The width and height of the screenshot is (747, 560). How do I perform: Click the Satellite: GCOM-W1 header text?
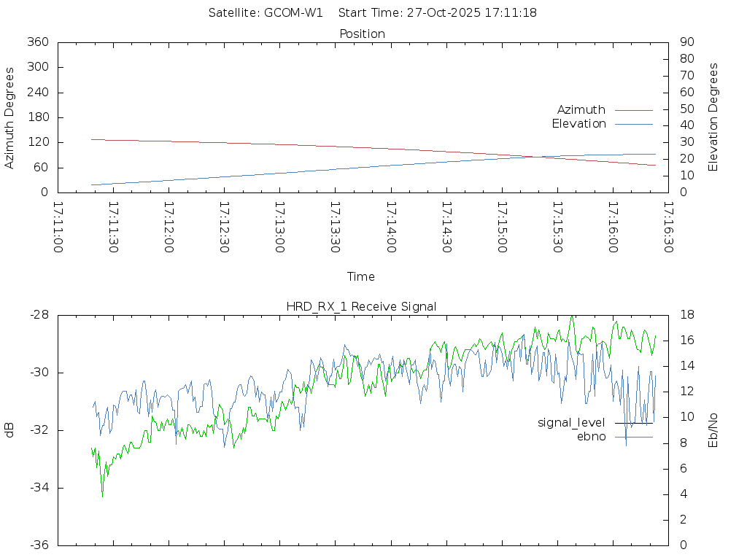[x=266, y=13]
